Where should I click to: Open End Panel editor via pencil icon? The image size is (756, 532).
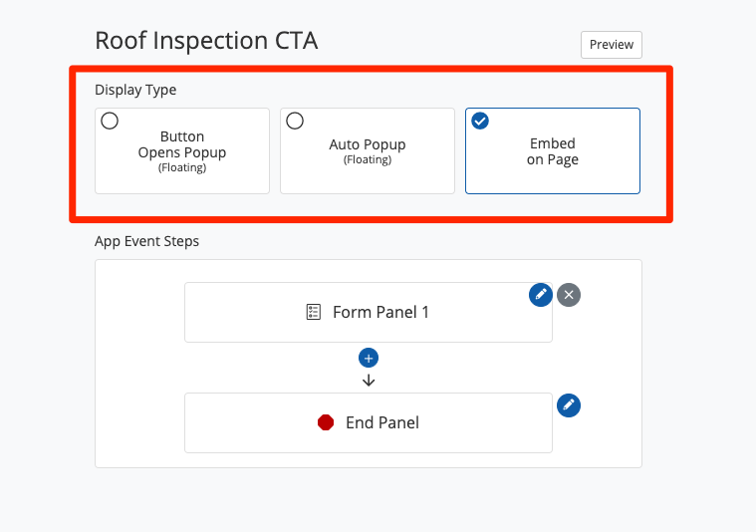pos(568,404)
